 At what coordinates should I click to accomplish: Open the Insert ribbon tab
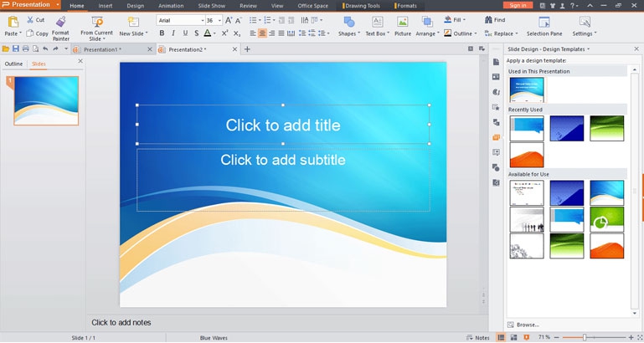(x=106, y=6)
